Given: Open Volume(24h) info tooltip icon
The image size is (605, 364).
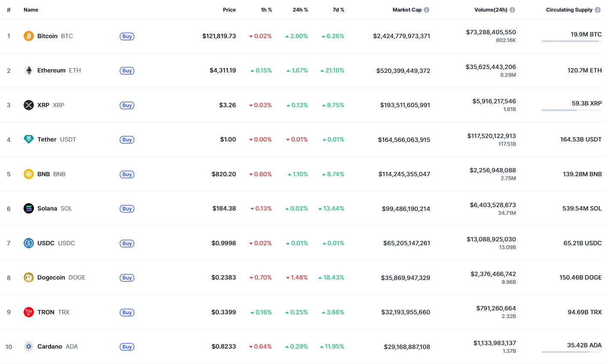Looking at the screenshot, I should [x=512, y=10].
